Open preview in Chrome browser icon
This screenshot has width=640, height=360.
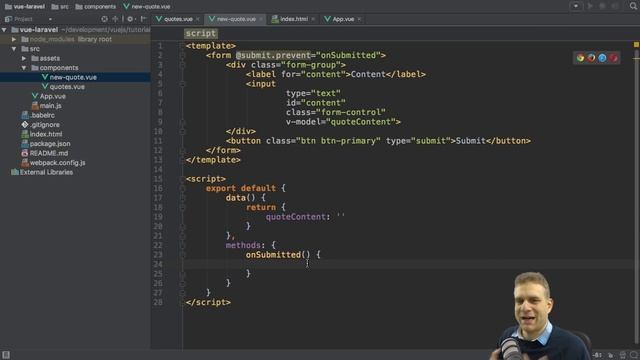tap(580, 58)
